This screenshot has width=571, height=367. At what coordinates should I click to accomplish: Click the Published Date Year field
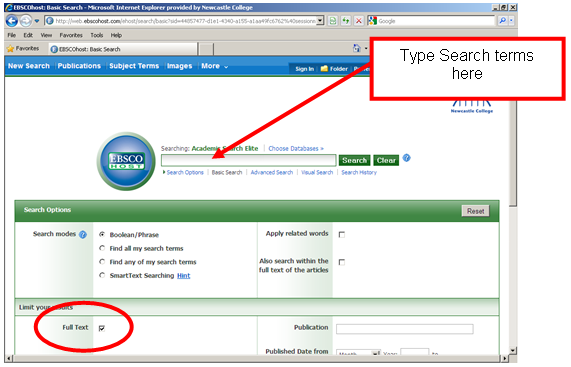414,353
